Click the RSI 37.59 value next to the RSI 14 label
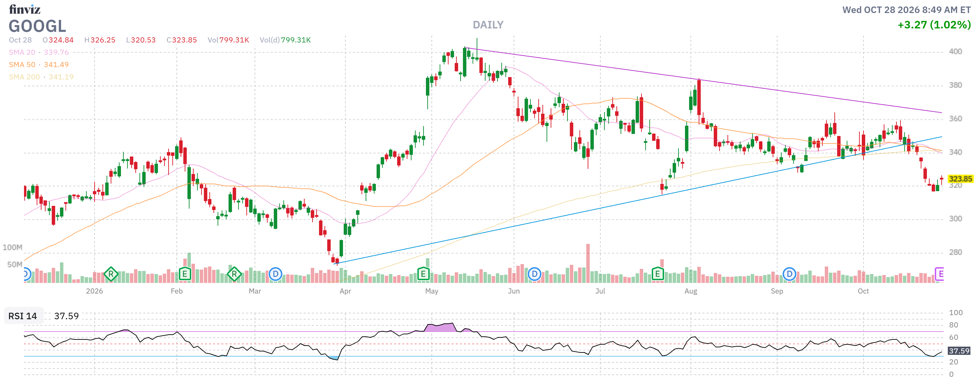Image resolution: width=980 pixels, height=385 pixels. [66, 316]
